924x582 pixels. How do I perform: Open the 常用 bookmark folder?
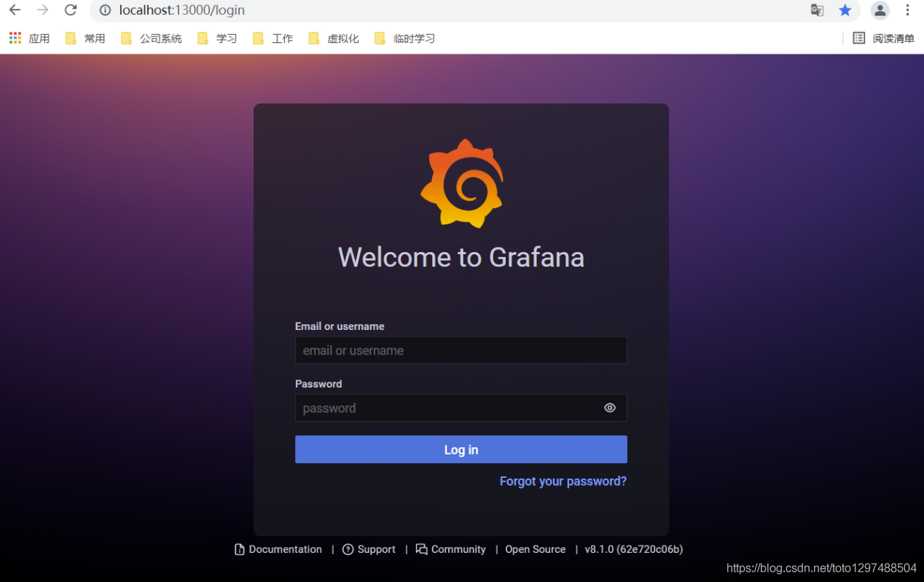(x=85, y=39)
